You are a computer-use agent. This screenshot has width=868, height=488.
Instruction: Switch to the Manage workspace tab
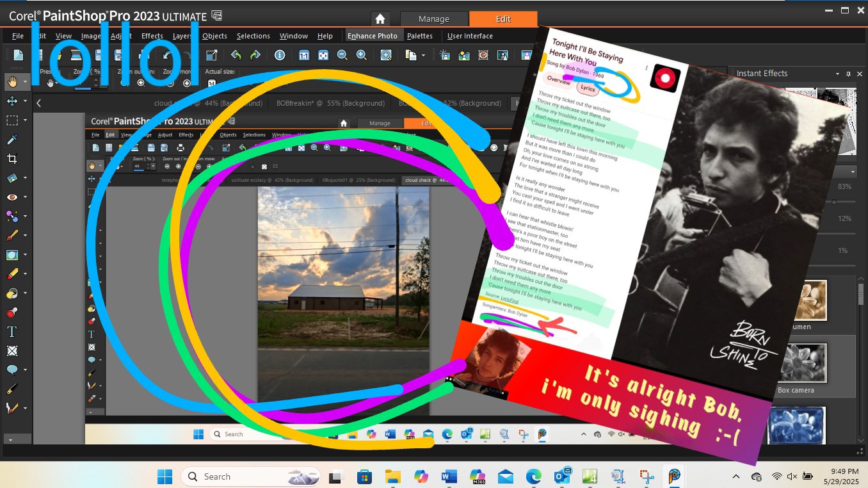point(434,19)
